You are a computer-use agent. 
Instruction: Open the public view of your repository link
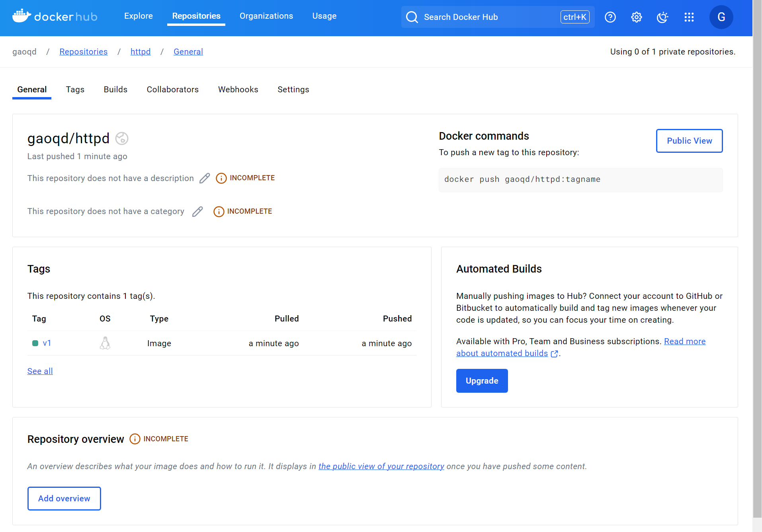click(381, 466)
